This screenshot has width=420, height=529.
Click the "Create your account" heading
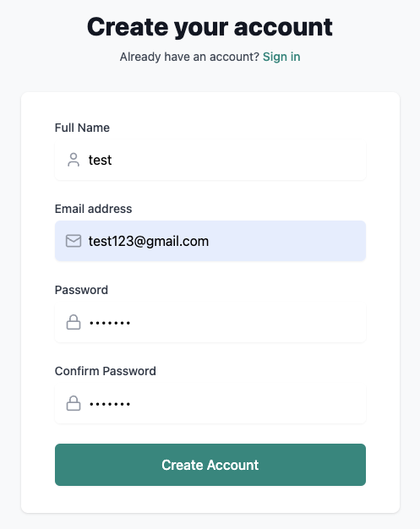(210, 27)
